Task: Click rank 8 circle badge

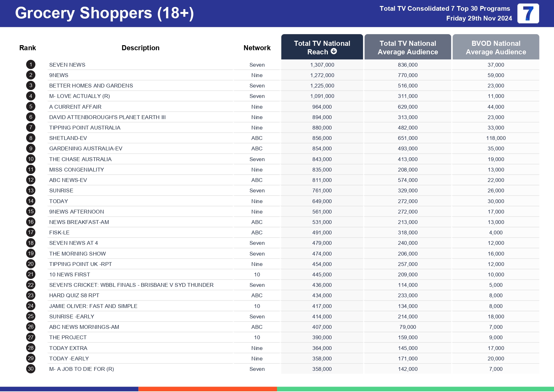Action: pos(31,138)
